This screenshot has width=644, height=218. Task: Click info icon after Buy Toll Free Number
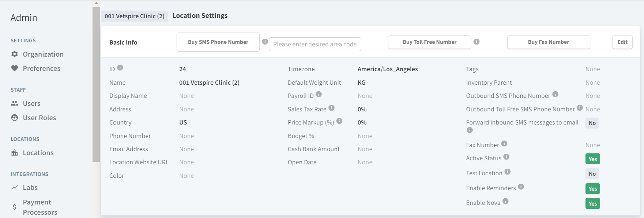[476, 42]
